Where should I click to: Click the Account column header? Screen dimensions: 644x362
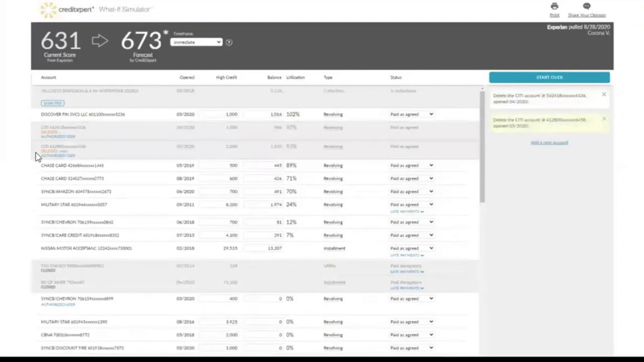[48, 77]
